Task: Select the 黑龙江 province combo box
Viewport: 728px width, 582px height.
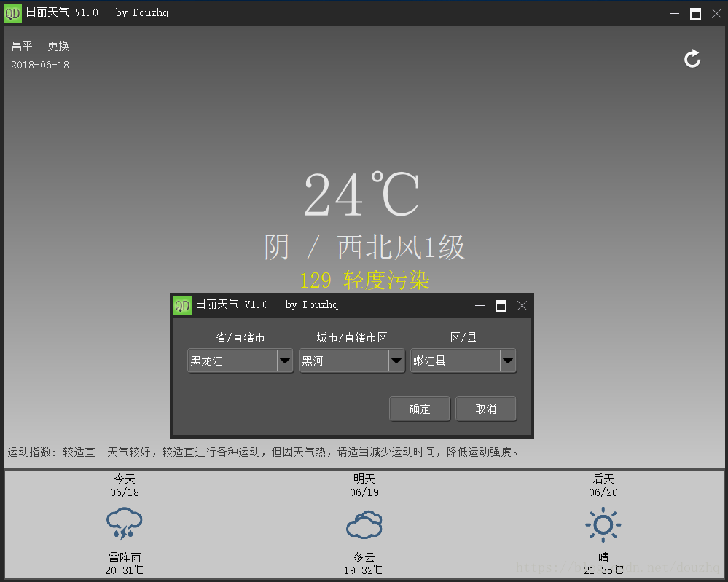Action: 240,361
